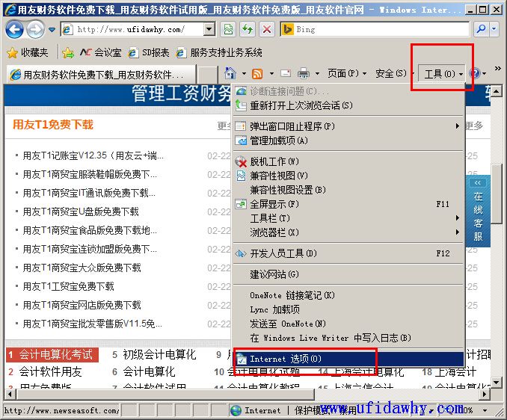Open link 用友T1工贸宝免费下载
The height and width of the screenshot is (420, 507).
(68, 286)
